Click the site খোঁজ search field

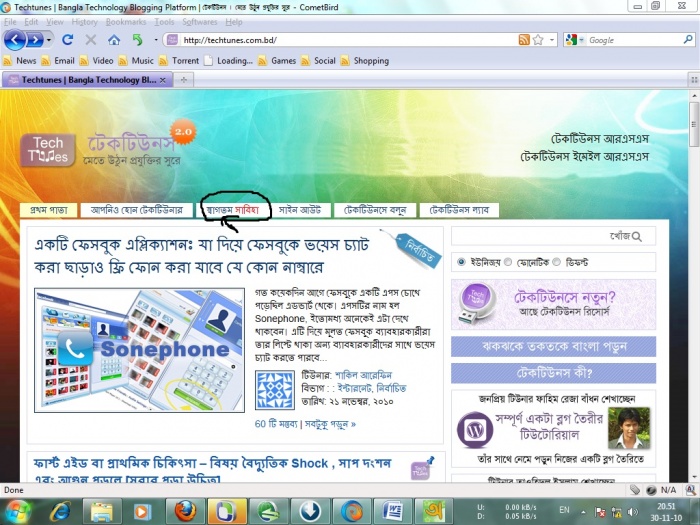point(554,236)
